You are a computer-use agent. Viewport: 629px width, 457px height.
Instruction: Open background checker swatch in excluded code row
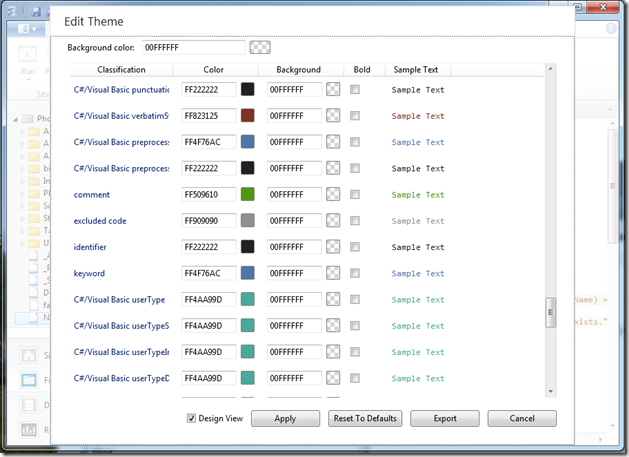click(x=333, y=220)
